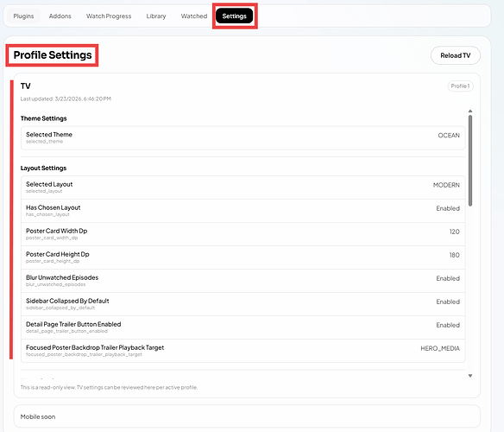
Task: Select the Watched tab
Action: coord(194,16)
